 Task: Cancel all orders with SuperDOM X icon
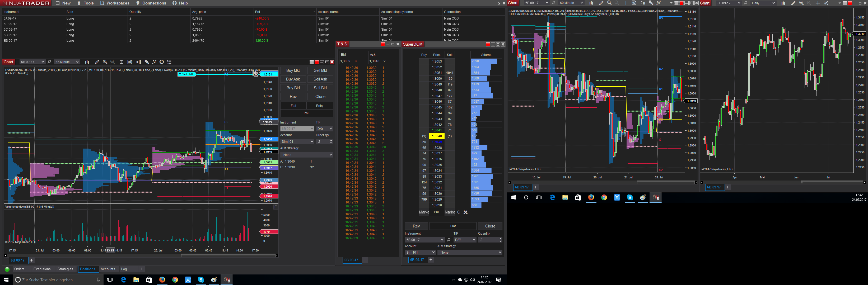pyautogui.click(x=466, y=212)
